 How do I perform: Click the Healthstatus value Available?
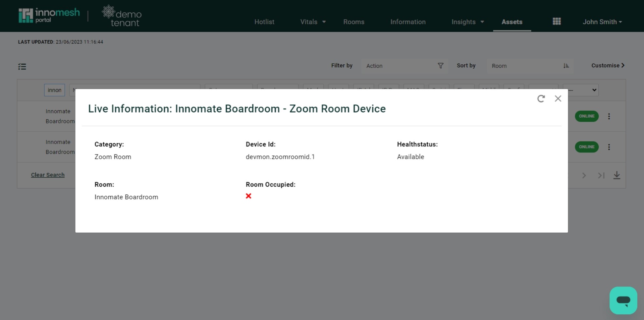coord(411,157)
